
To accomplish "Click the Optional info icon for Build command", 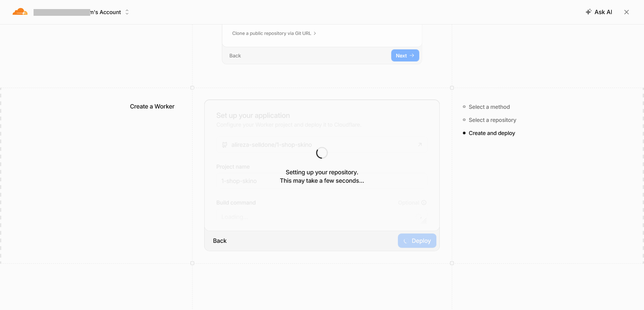I will click(x=424, y=203).
